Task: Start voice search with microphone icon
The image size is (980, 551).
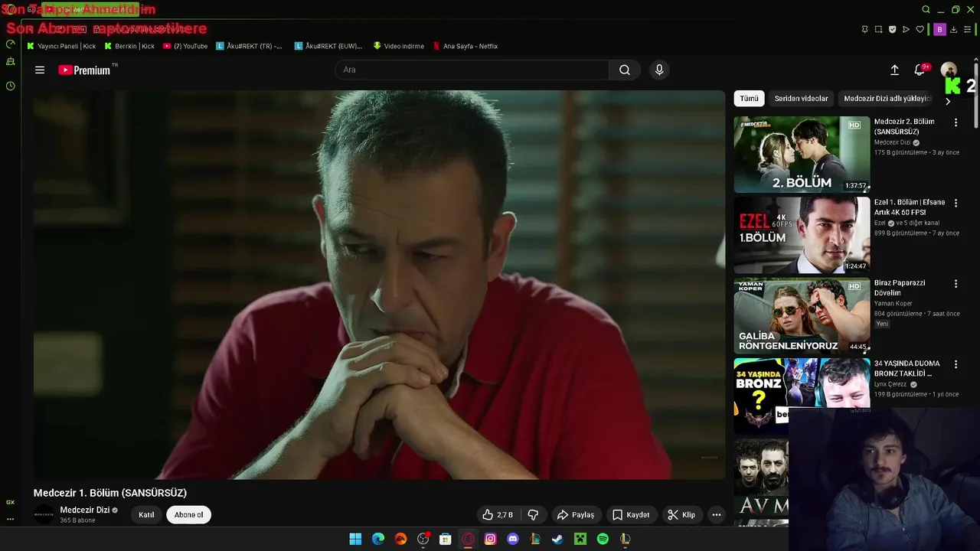Action: tap(659, 70)
